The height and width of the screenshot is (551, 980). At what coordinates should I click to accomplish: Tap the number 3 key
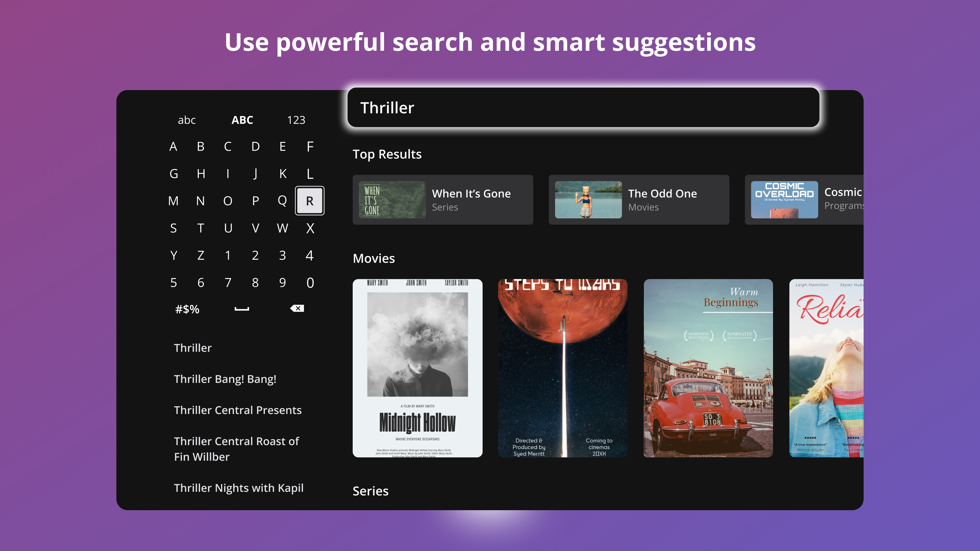click(282, 255)
